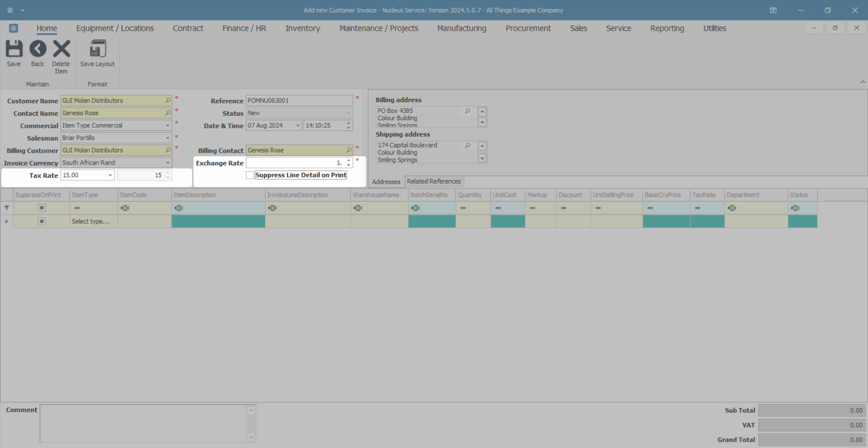868x448 pixels.
Task: Click Status column filter operator icon
Action: pos(795,208)
